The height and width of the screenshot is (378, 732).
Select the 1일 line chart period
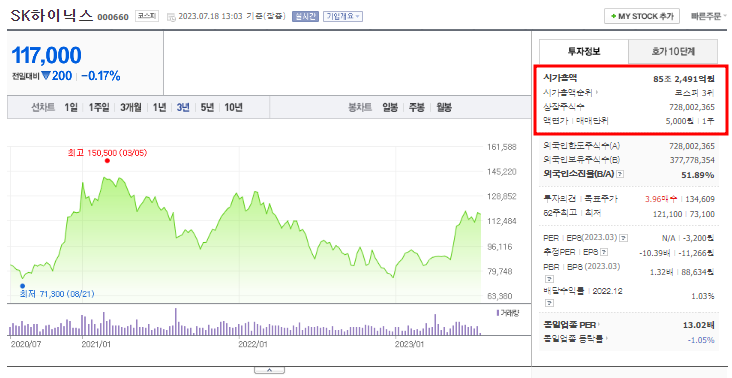pyautogui.click(x=71, y=107)
